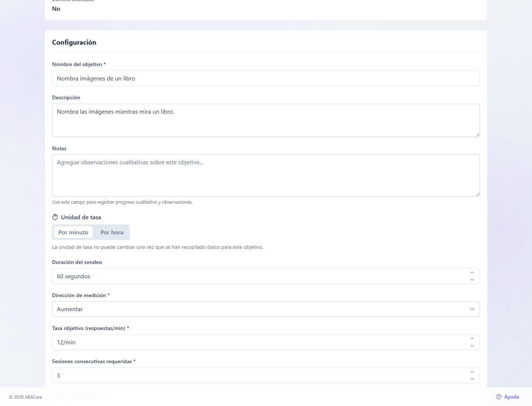The height and width of the screenshot is (406, 532).
Task: Click the sessions field showing 3
Action: coord(266,375)
